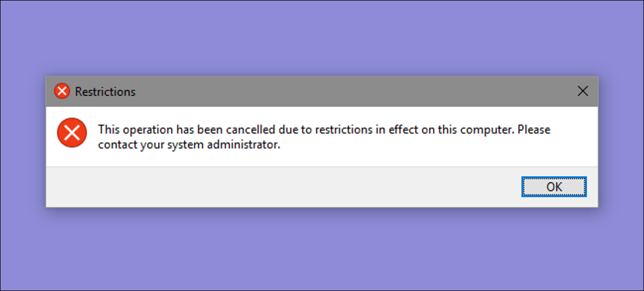Viewport: 644px width, 291px height.
Task: Click the large red error icon beside message
Action: tap(71, 134)
